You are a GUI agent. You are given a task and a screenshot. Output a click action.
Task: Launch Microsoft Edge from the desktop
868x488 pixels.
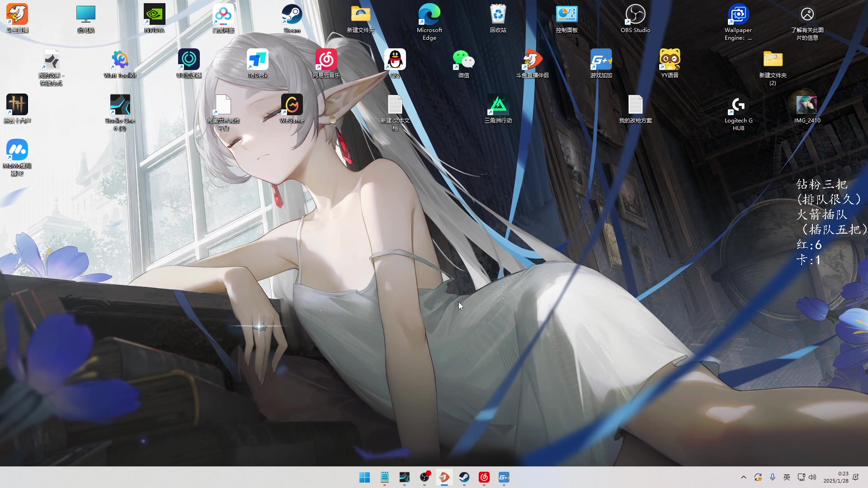pyautogui.click(x=429, y=22)
